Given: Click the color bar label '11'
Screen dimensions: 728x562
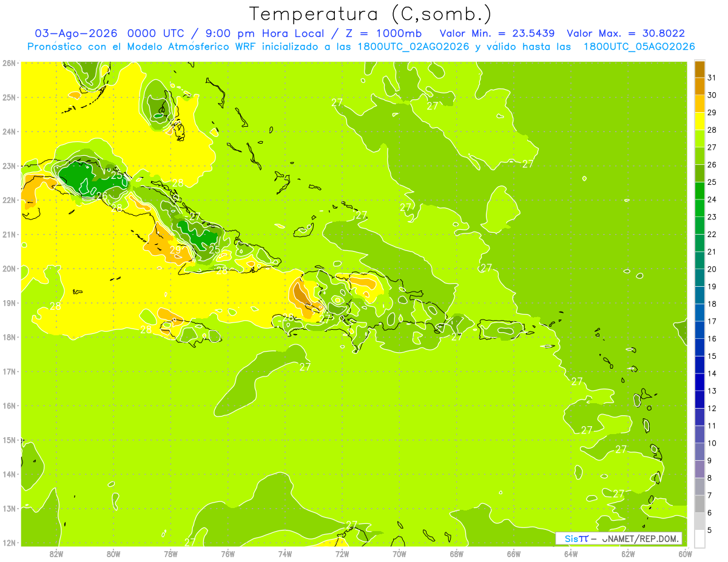Looking at the screenshot, I should pos(712,426).
